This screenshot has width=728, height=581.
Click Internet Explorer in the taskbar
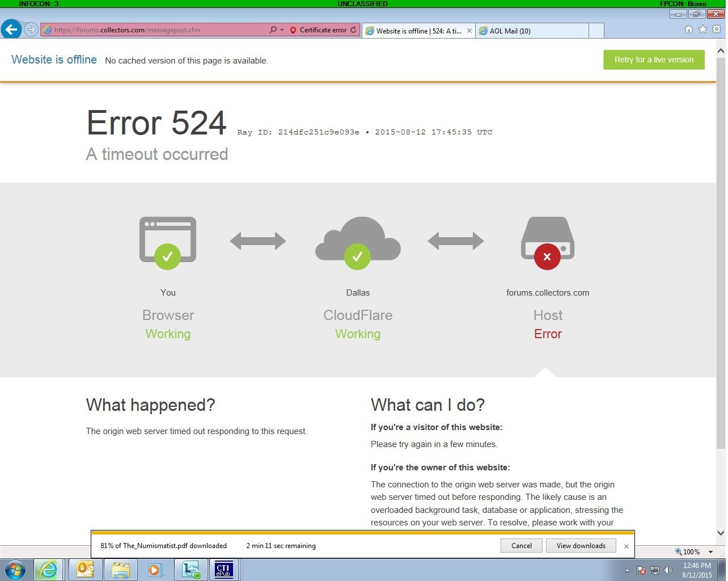click(48, 570)
